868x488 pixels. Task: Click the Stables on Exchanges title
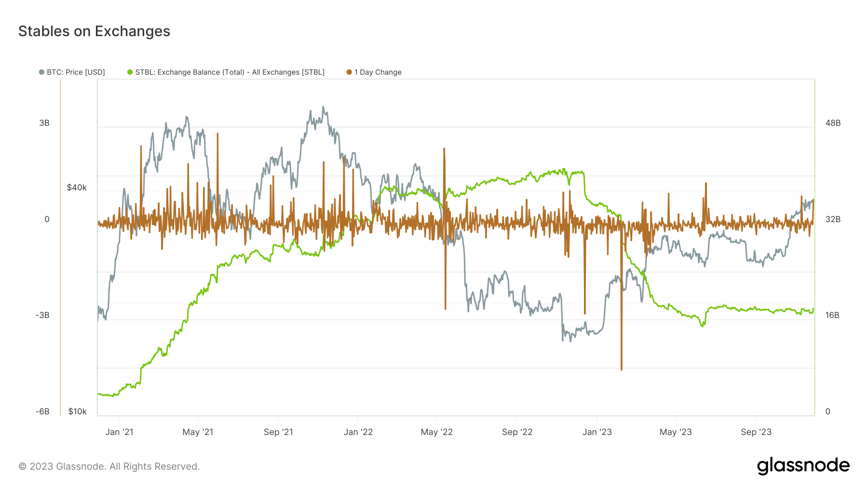[94, 31]
